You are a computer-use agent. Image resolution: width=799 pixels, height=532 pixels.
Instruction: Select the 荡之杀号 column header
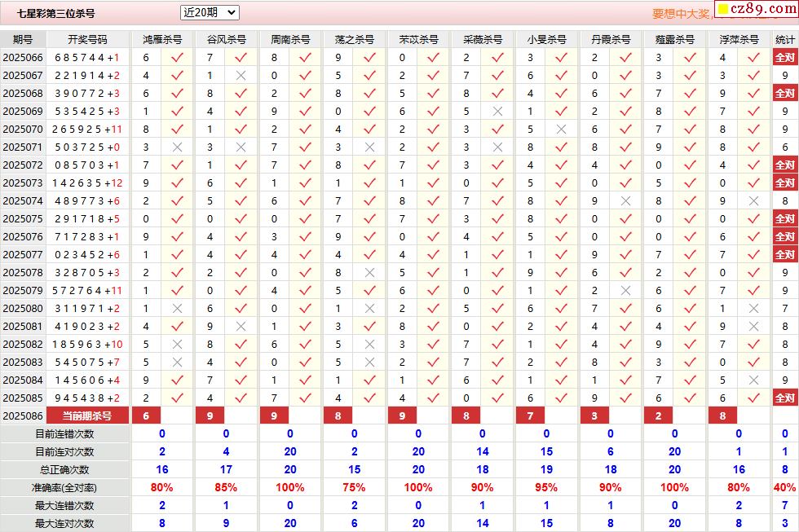354,40
